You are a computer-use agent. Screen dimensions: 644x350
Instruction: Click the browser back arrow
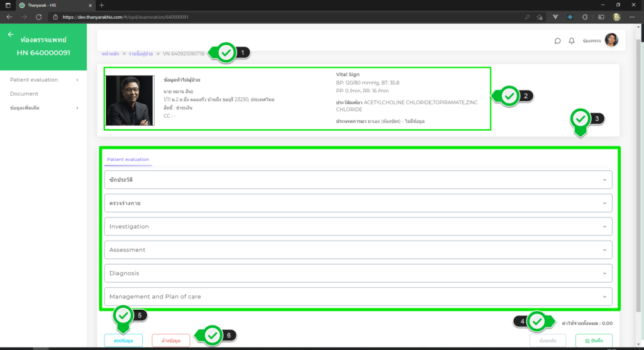click(9, 17)
